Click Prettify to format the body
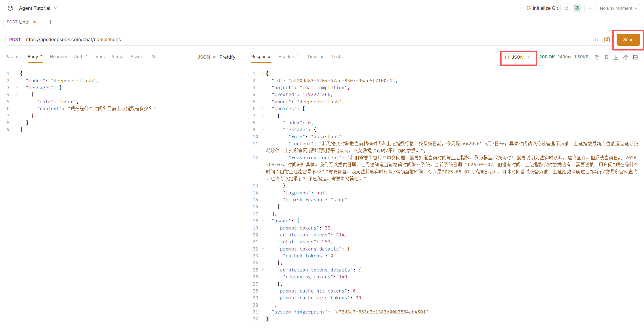 coord(227,57)
